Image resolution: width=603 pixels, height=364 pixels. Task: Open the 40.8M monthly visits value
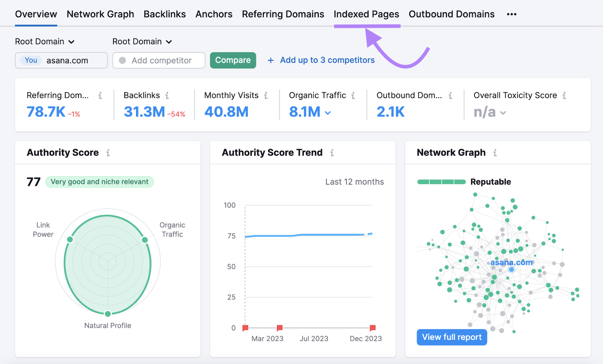tap(226, 112)
